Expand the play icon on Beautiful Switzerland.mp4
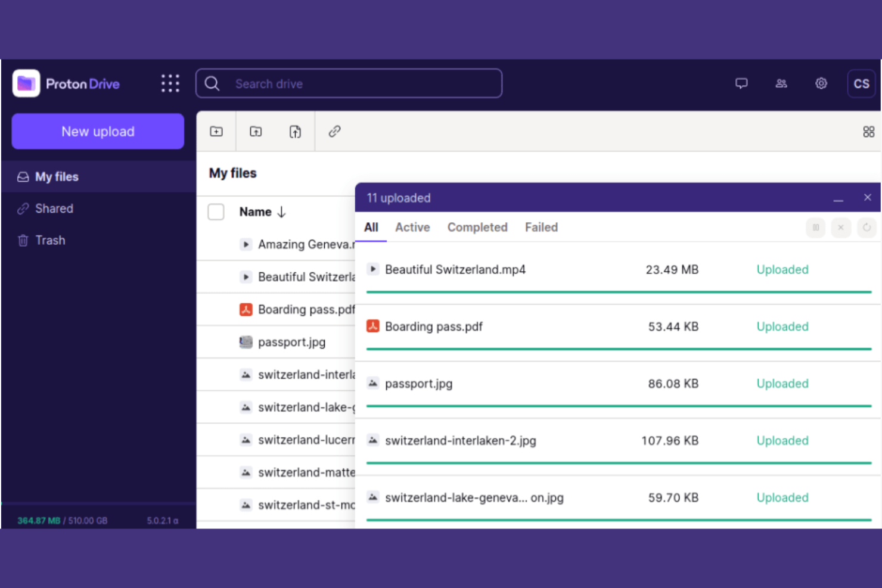Image resolution: width=882 pixels, height=588 pixels. [x=373, y=269]
